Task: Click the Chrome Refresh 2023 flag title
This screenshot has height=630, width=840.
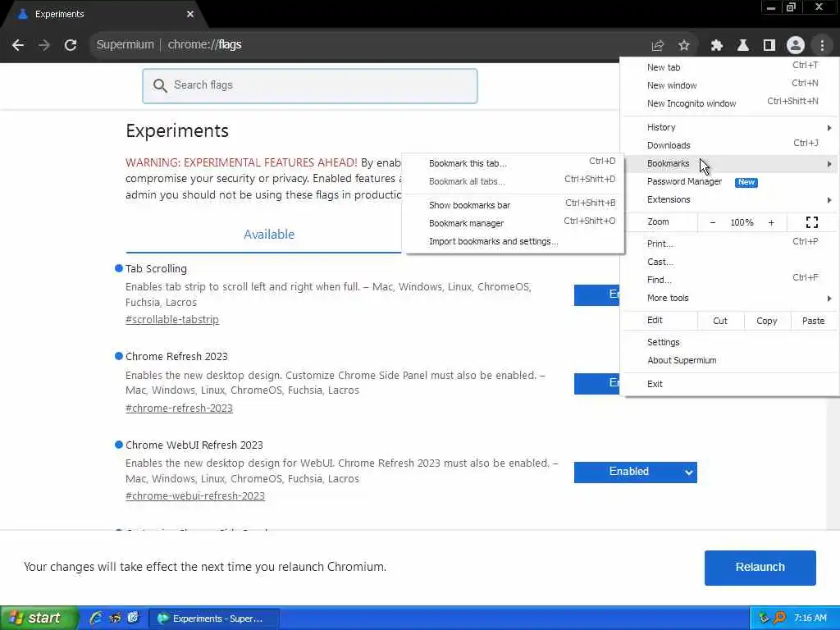Action: (176, 357)
